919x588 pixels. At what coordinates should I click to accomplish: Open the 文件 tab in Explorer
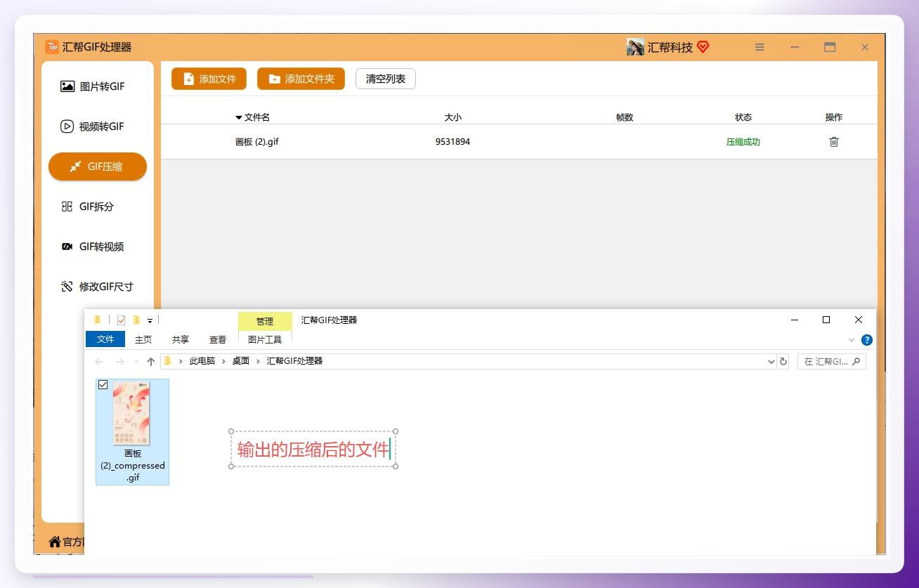(105, 339)
